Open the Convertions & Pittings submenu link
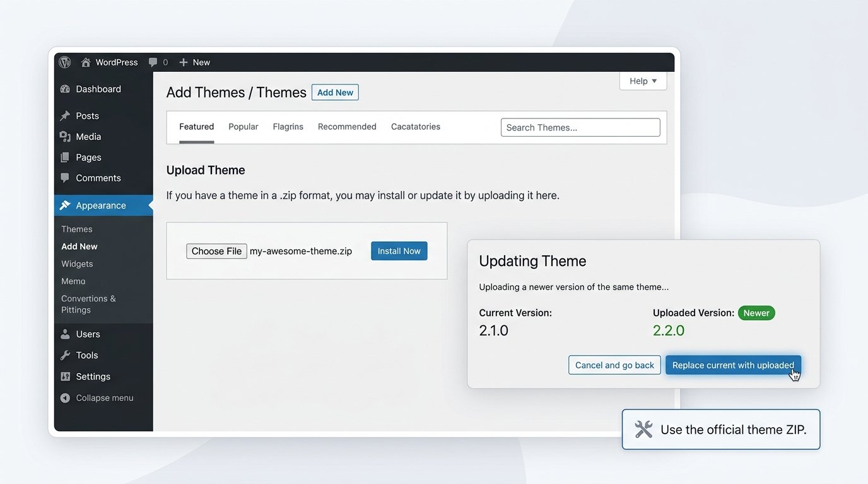 [88, 304]
